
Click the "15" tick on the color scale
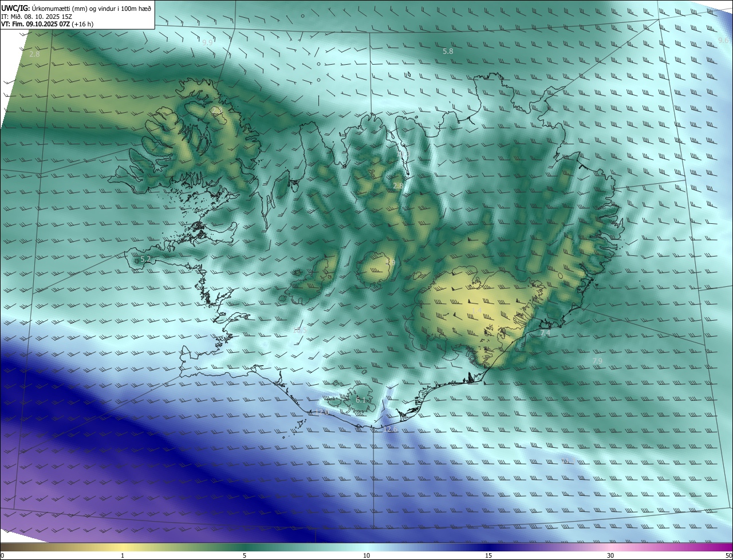(488, 555)
